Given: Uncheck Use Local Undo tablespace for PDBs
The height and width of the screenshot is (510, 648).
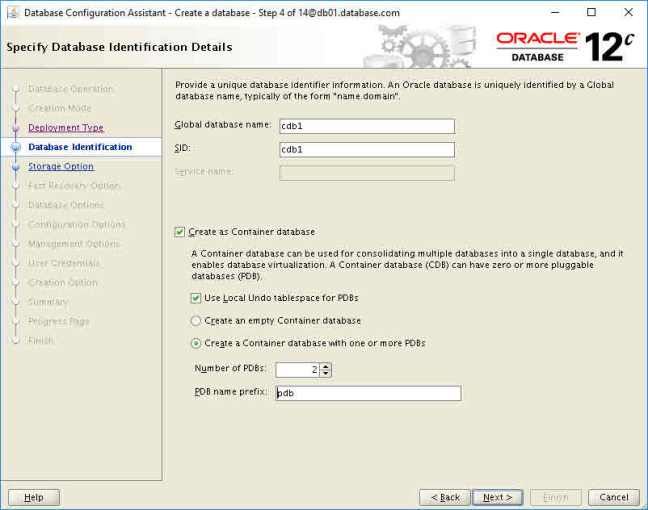Looking at the screenshot, I should coord(196,298).
